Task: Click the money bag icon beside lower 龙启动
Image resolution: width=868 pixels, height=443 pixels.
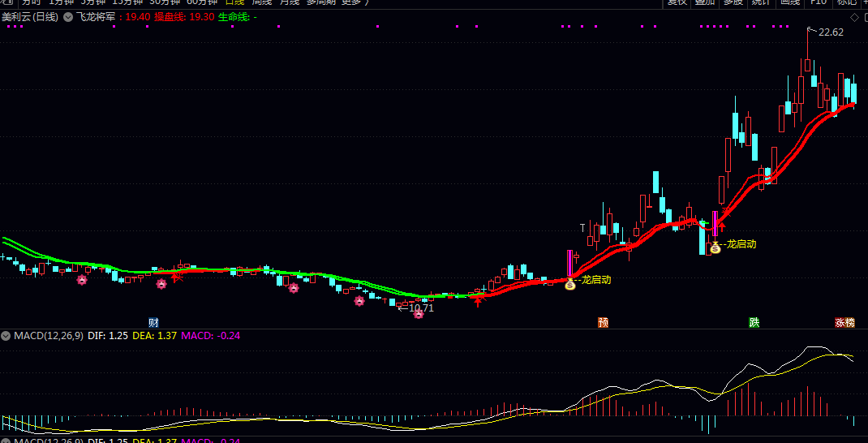Action: pyautogui.click(x=570, y=285)
